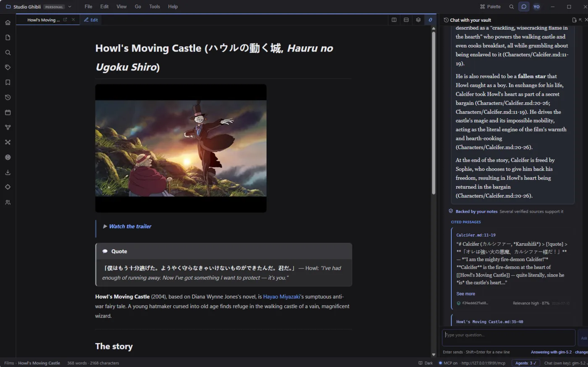Pop out the Howl's Moving tab
Screen dimensions: 588x367
[x=65, y=20]
